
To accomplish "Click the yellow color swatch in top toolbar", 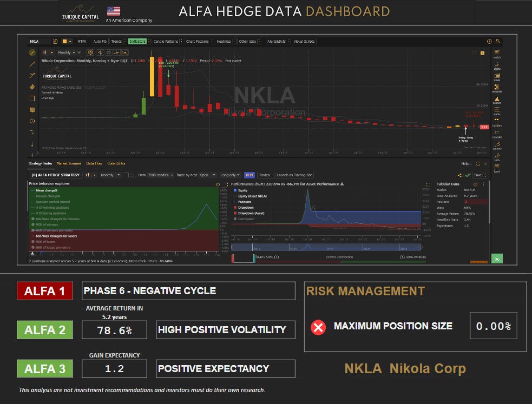I will 64,41.
